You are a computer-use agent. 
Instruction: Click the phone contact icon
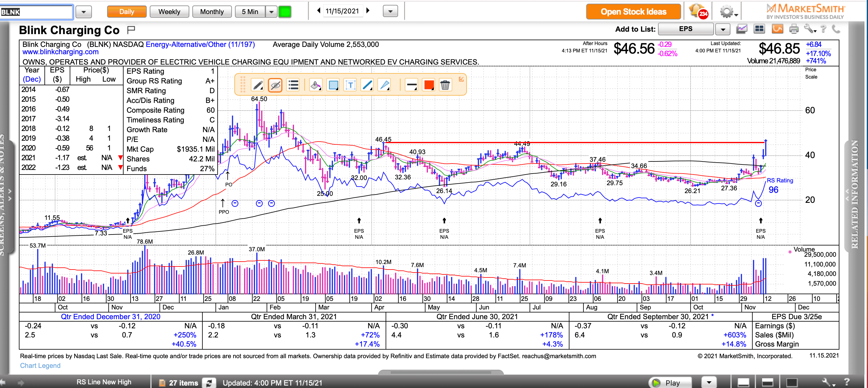[x=836, y=29]
